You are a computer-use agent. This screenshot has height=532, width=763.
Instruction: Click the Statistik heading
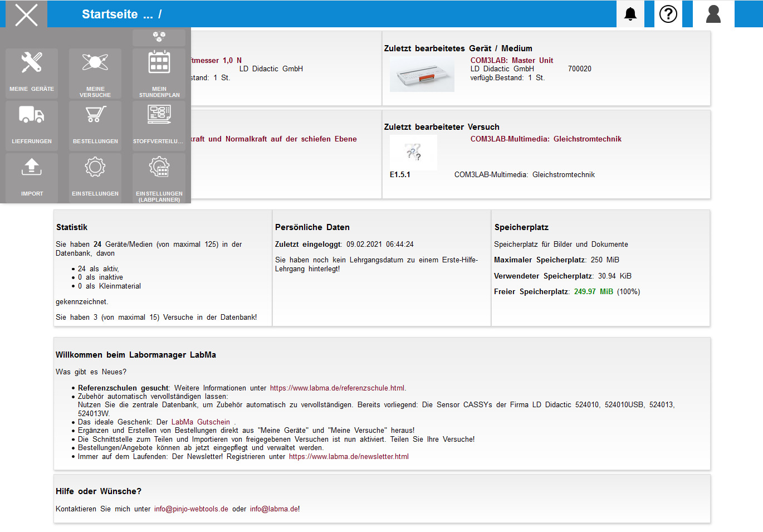(x=72, y=227)
